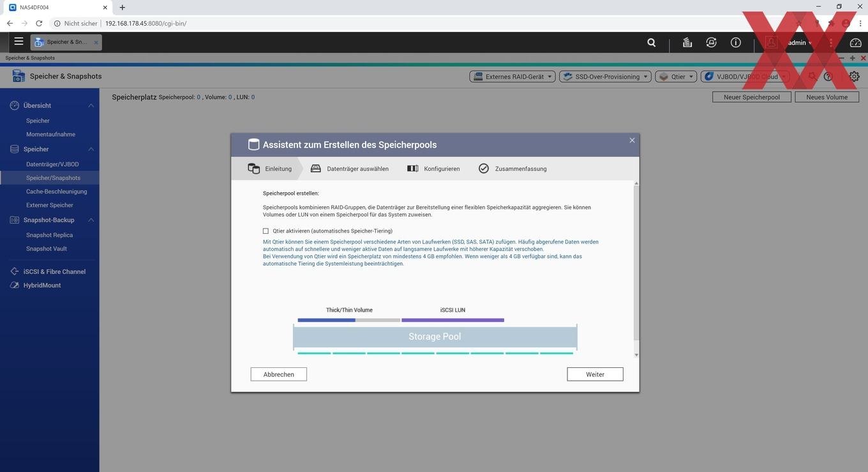The image size is (868, 472).
Task: Reload the browser page
Action: (39, 24)
